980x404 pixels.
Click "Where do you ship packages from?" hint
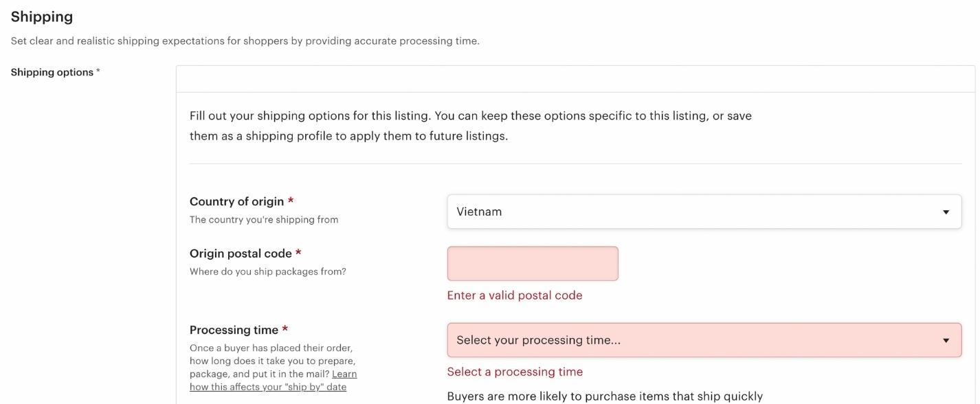[x=268, y=271]
